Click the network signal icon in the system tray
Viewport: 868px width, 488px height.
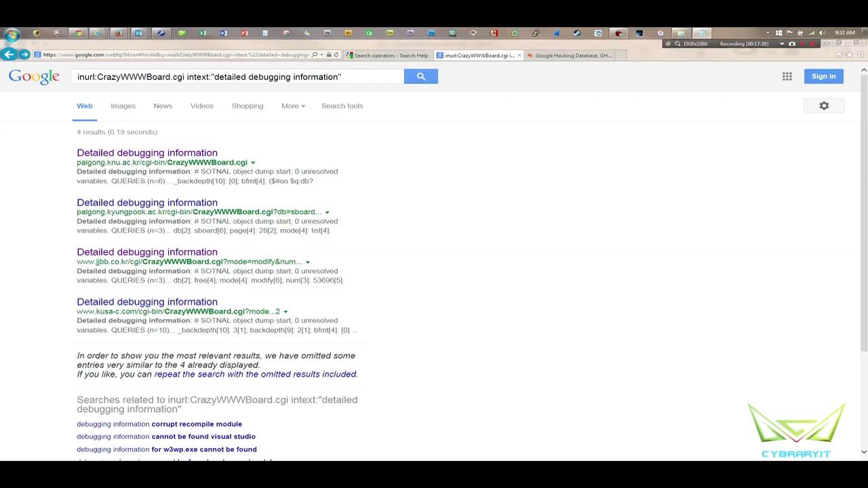click(811, 33)
